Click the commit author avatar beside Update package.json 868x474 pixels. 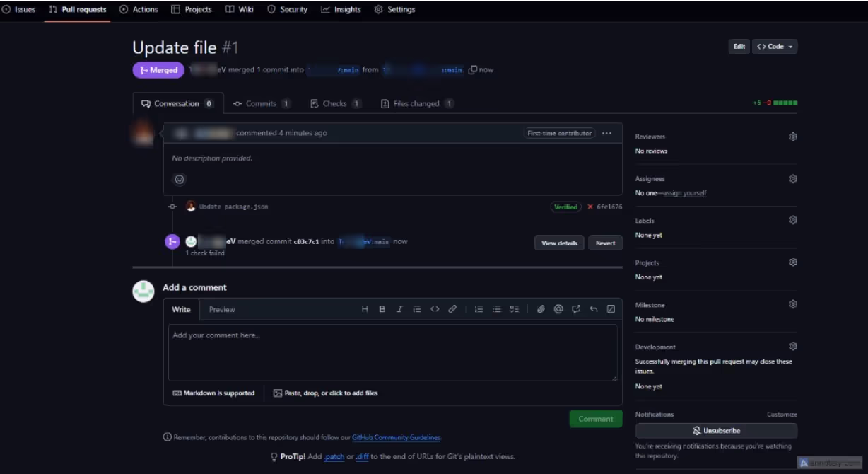coord(191,207)
